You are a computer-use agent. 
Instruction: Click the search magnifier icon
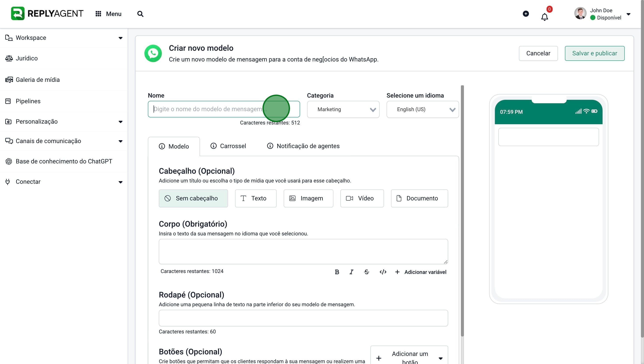(x=140, y=14)
